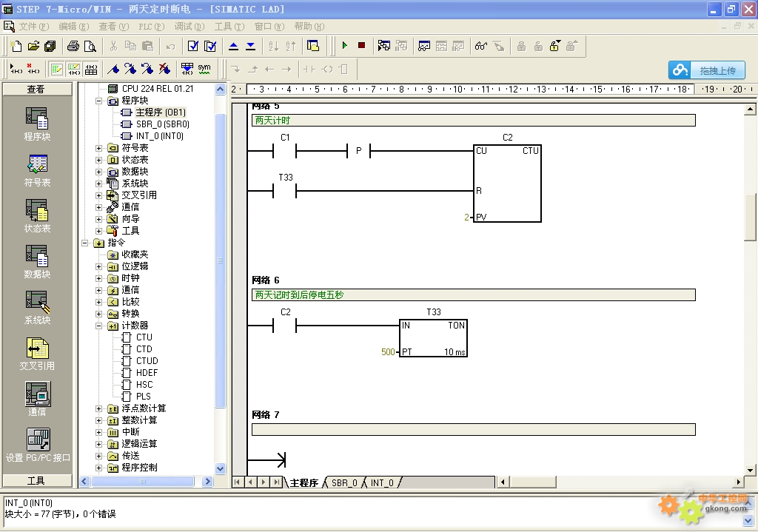Click the 查看 navigation bar header

pos(37,90)
